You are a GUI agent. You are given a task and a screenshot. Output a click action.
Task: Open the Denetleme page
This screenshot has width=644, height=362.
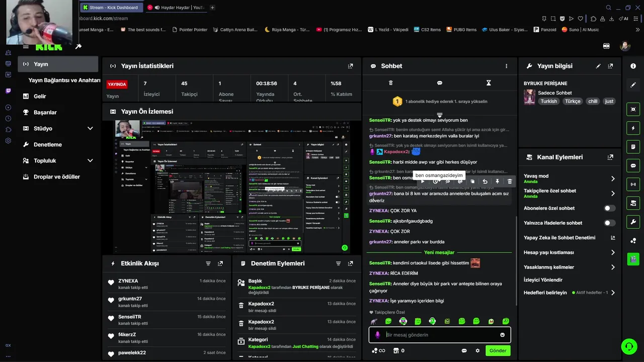(48, 144)
